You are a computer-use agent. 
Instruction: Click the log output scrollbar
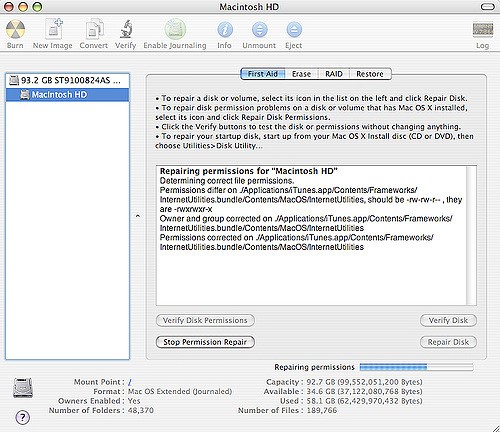(471, 235)
